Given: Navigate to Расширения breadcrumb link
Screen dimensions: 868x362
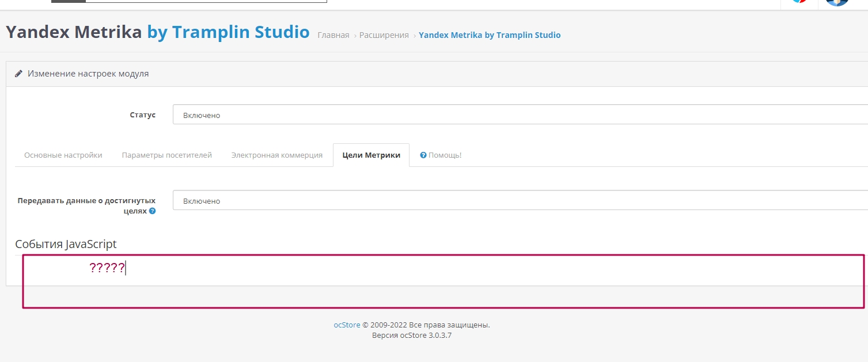Looking at the screenshot, I should [x=384, y=35].
